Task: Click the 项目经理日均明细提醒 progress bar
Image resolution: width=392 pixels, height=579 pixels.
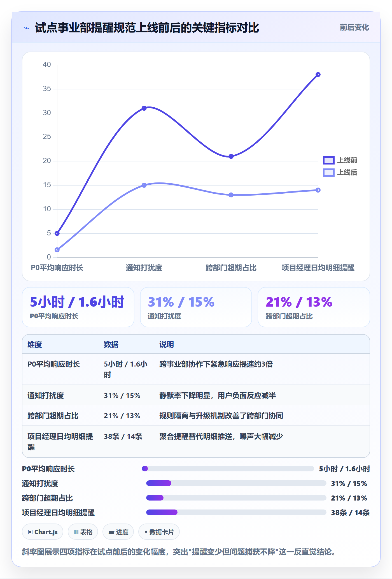Action: point(236,512)
